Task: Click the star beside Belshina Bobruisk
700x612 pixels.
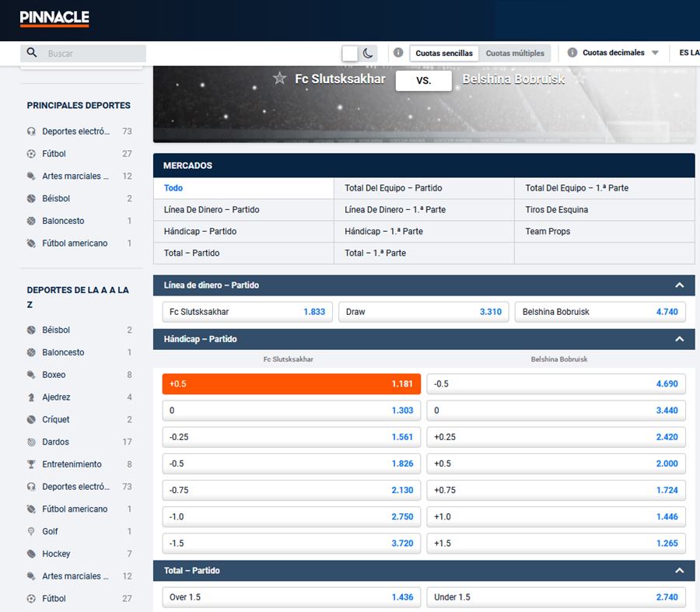Action: pyautogui.click(x=579, y=79)
